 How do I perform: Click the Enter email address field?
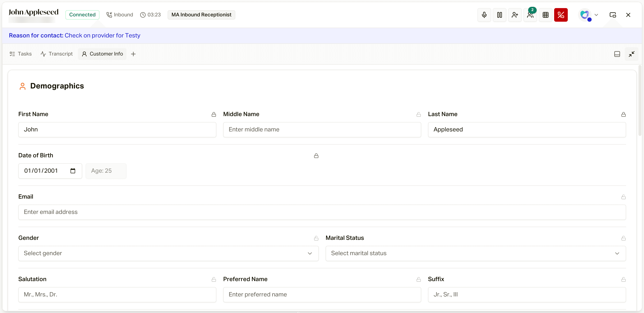322,212
